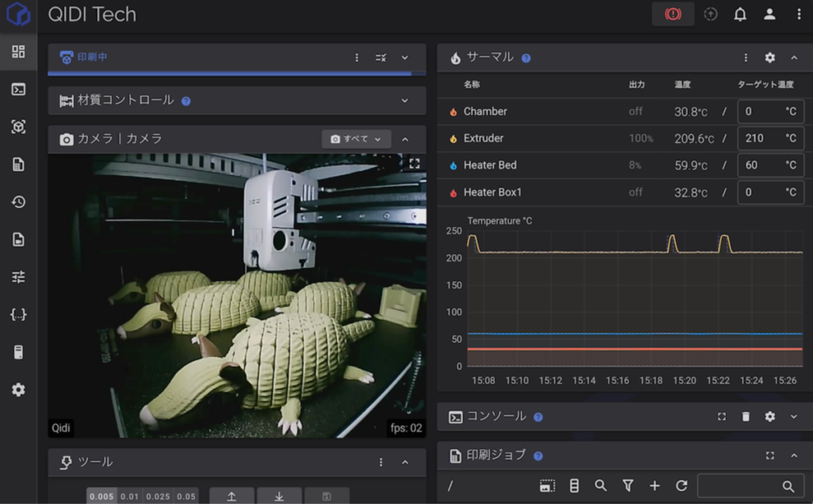
Task: Toggle fullscreen on the camera view
Action: (414, 164)
